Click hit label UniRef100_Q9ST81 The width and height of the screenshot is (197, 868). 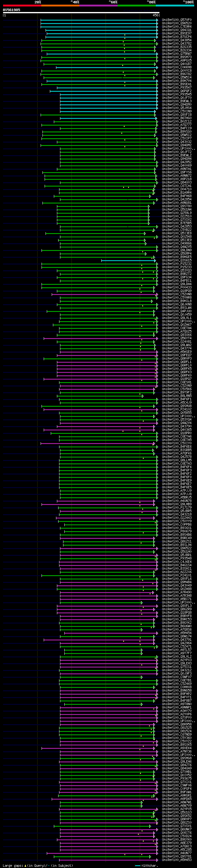[177, 857]
